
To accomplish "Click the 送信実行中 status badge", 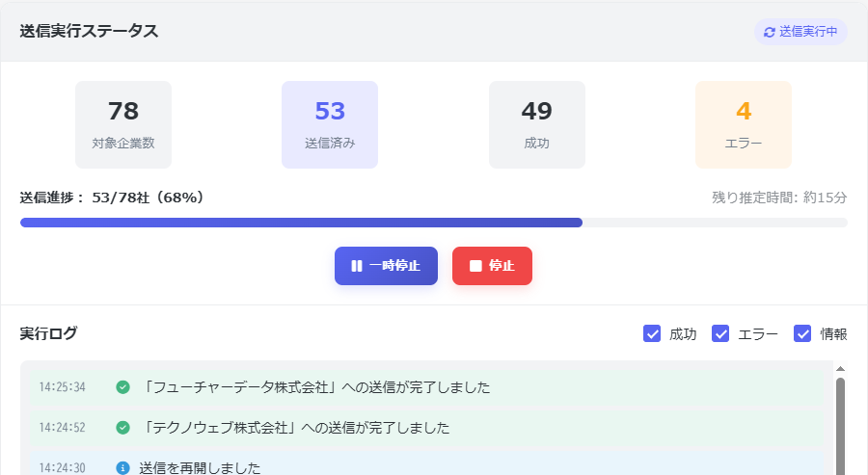I will (x=800, y=32).
